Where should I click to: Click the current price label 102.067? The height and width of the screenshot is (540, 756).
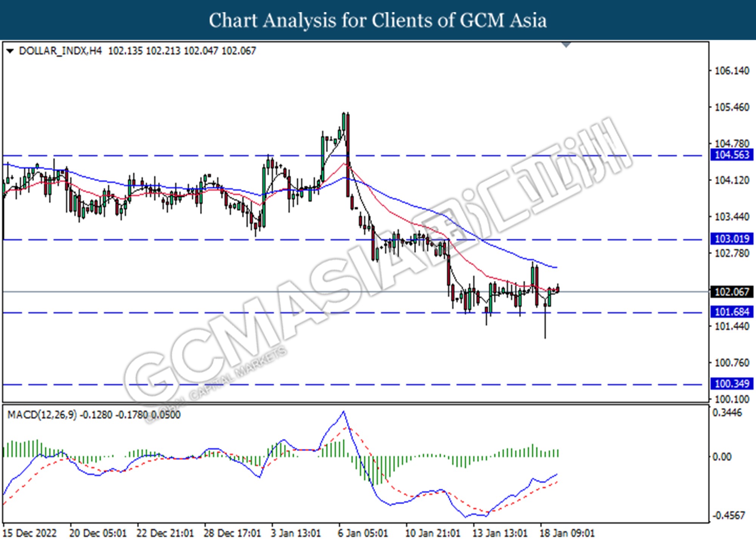pyautogui.click(x=732, y=292)
